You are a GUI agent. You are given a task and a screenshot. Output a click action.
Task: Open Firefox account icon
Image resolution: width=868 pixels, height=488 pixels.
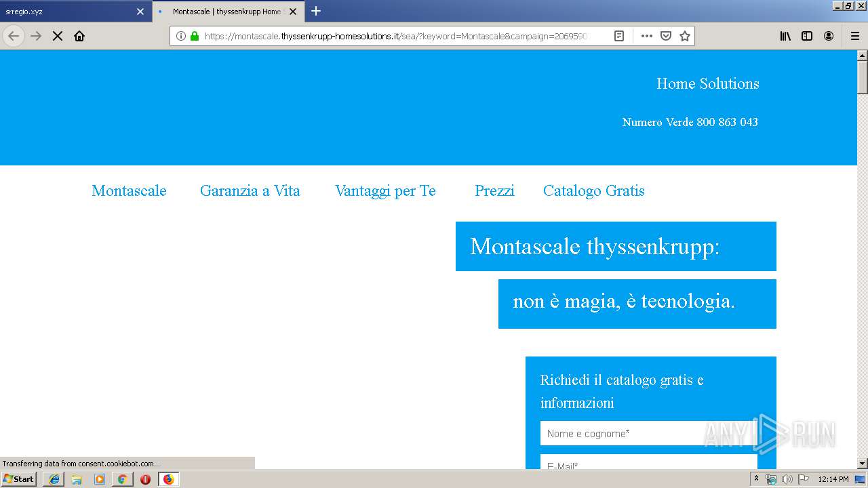(829, 36)
